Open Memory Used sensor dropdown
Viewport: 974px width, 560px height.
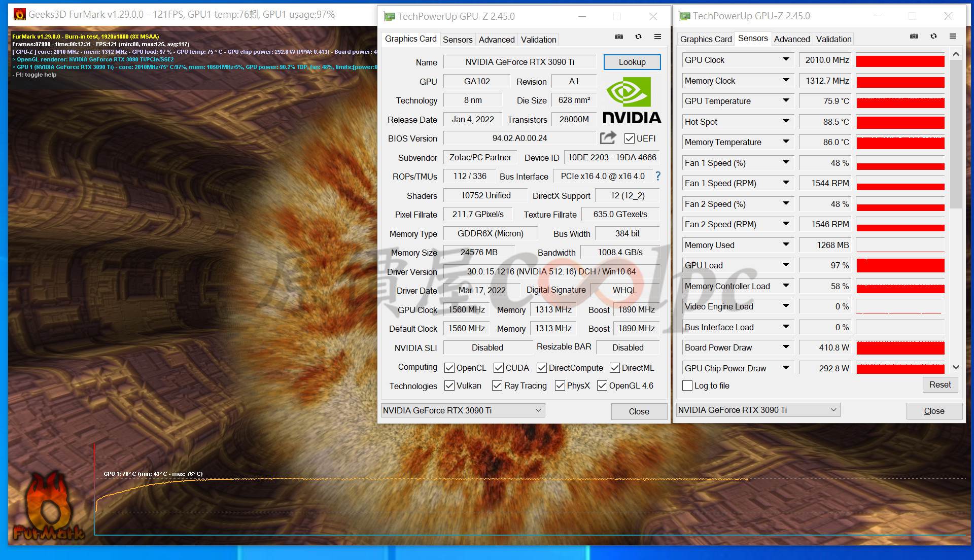[x=786, y=244]
